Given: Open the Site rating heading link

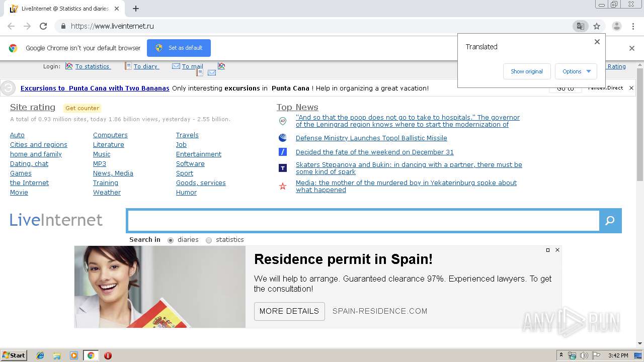Looking at the screenshot, I should coord(33,107).
